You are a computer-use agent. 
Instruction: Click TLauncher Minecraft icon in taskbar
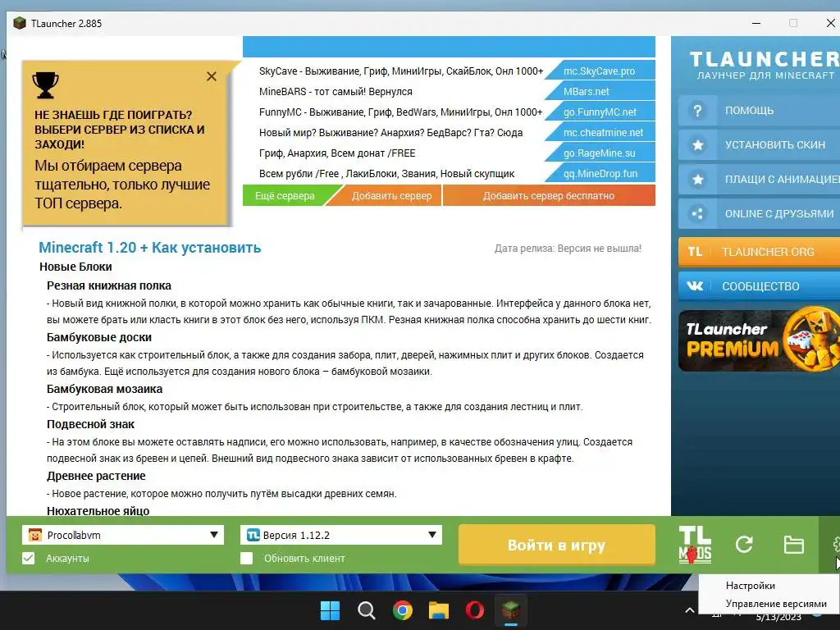511,610
